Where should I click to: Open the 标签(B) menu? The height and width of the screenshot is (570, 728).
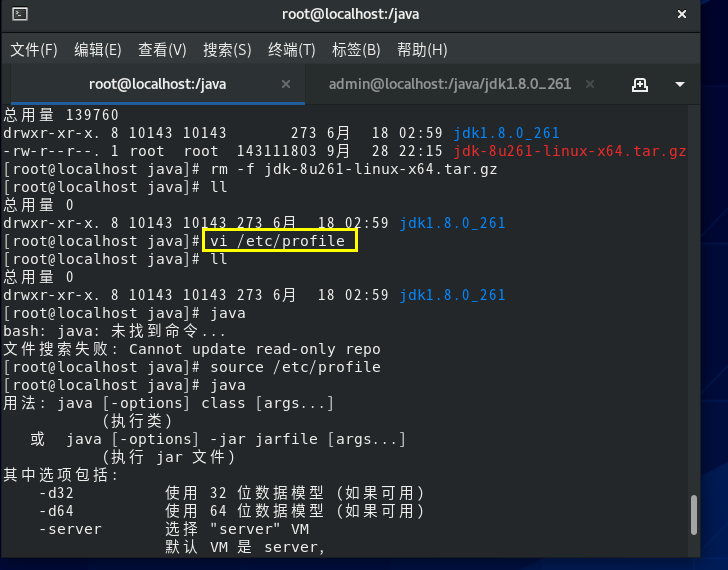tap(356, 50)
